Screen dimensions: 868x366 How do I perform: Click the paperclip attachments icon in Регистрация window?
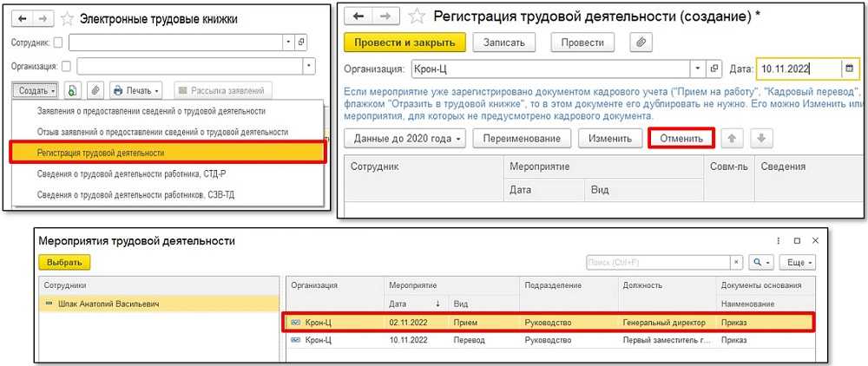[640, 42]
